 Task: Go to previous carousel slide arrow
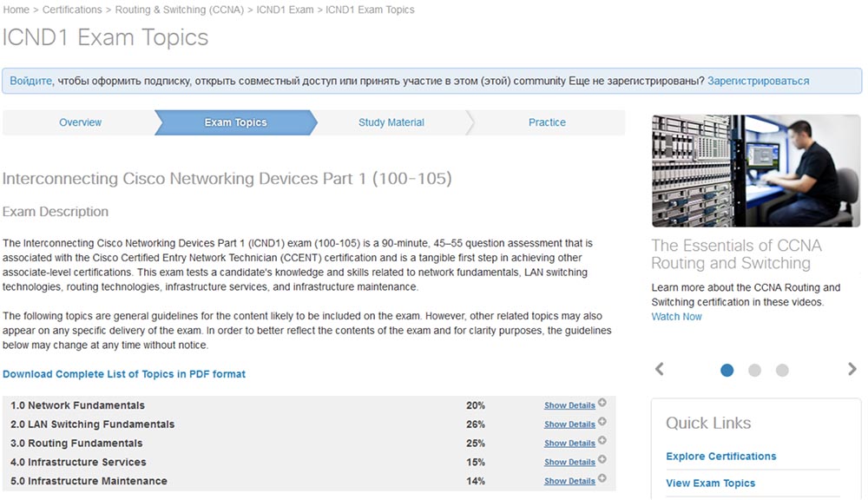(x=660, y=370)
